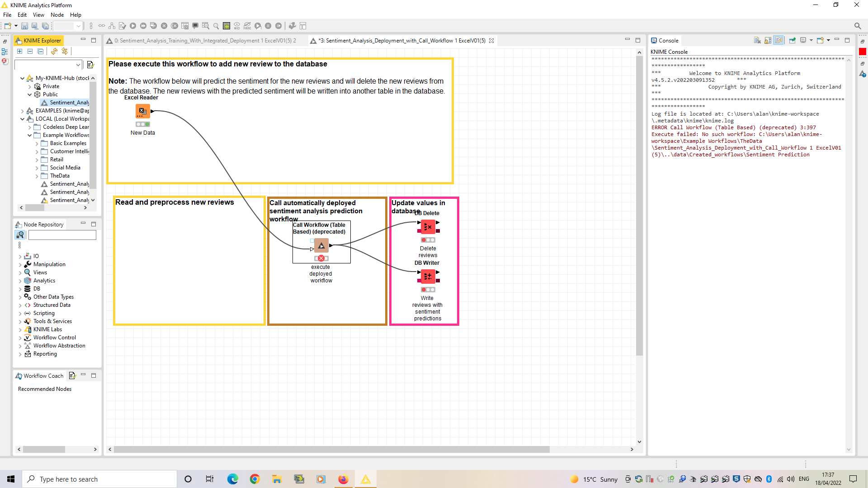Screen dimensions: 868x488
Task: Expand the Workflow Control category
Action: [x=20, y=338]
